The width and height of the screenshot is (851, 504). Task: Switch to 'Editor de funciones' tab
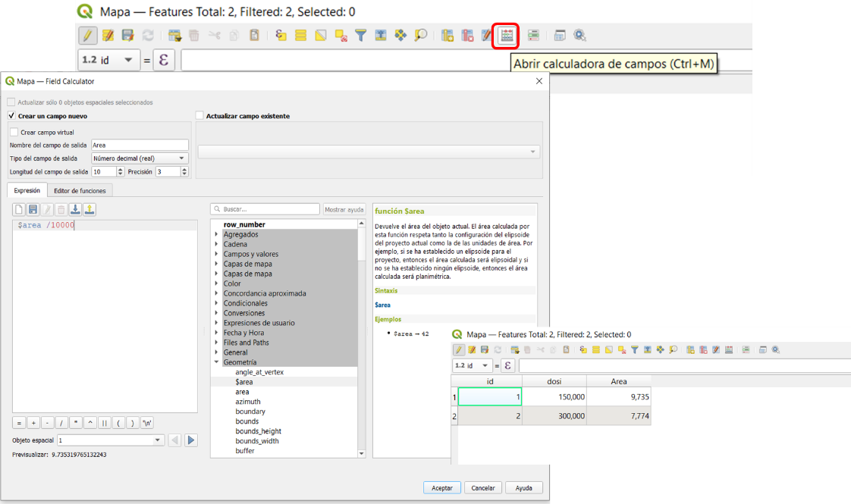coord(80,190)
